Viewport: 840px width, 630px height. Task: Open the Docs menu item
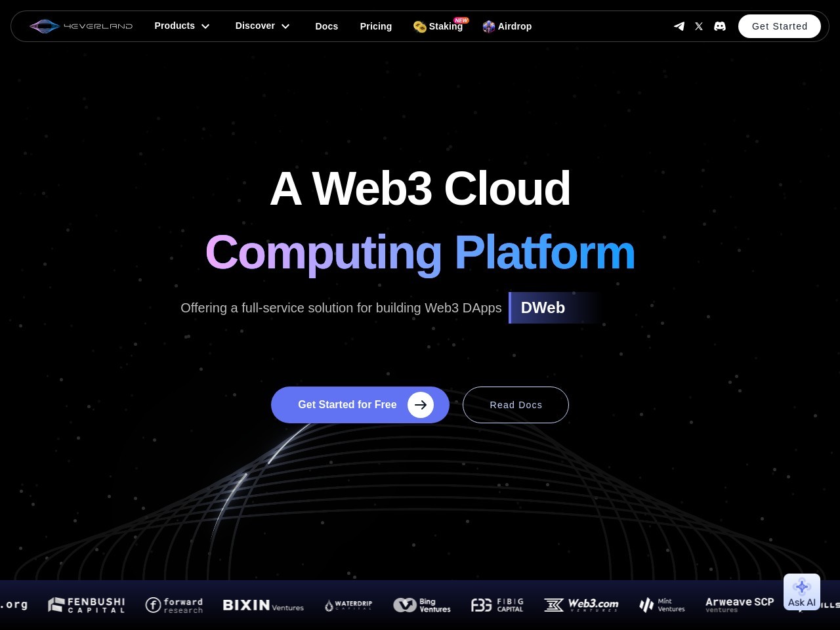click(x=326, y=26)
